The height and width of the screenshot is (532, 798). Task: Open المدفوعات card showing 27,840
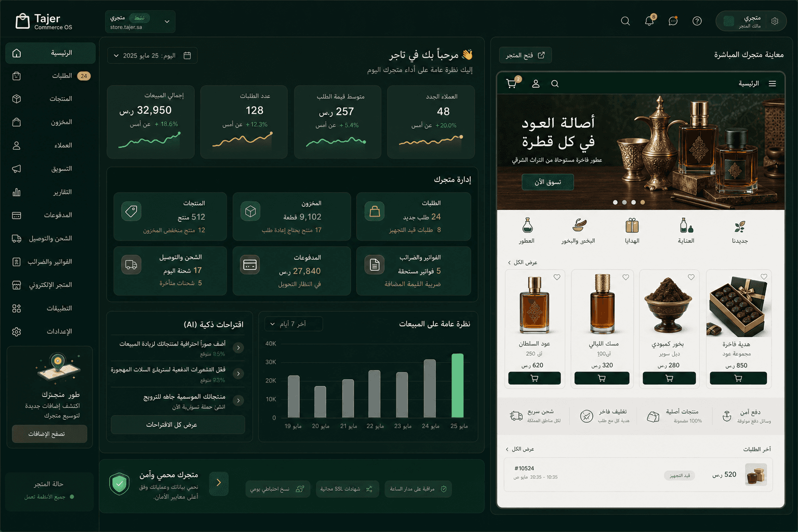292,271
